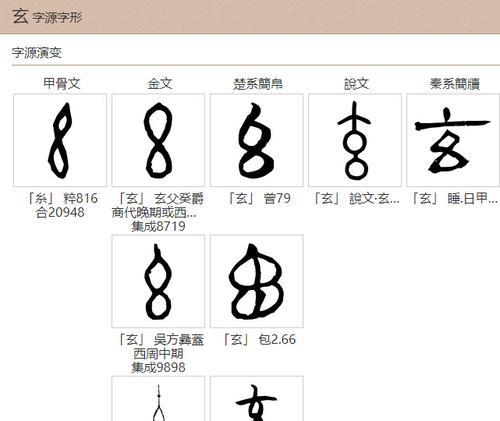500x421 pixels.
Task: Select the 楚系簡帛 column heading
Action: (x=258, y=84)
